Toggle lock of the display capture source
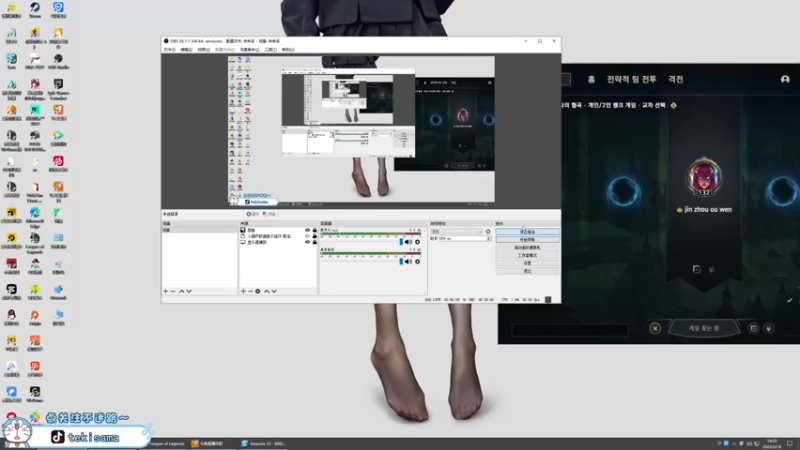Viewport: 800px width, 450px height. coord(314,242)
